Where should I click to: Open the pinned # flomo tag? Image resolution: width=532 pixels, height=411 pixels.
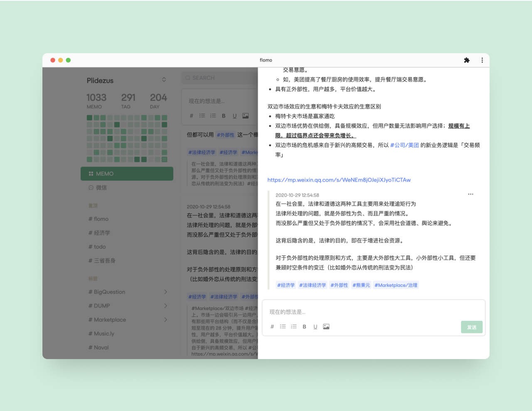pyautogui.click(x=99, y=219)
